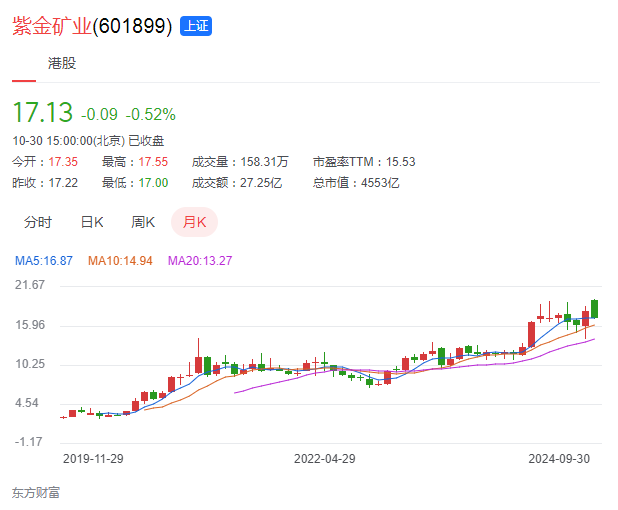618x510 pixels.
Task: Click the MA20:13.27 indicator label
Action: tap(200, 261)
